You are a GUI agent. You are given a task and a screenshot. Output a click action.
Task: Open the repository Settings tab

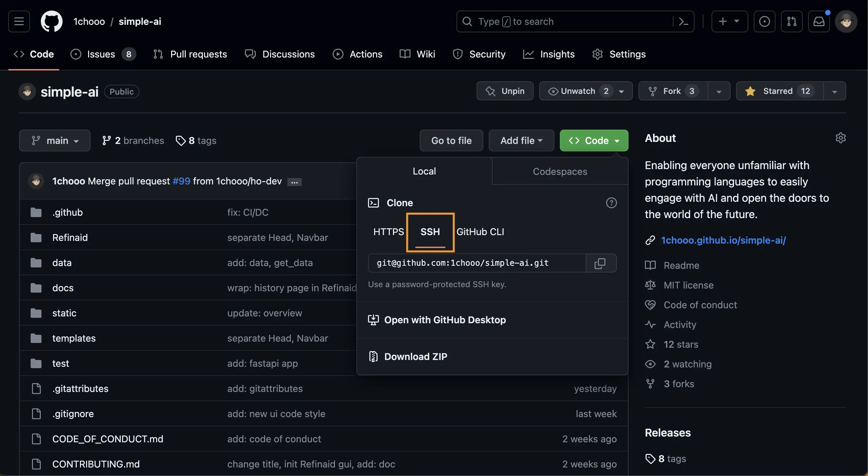pos(619,54)
